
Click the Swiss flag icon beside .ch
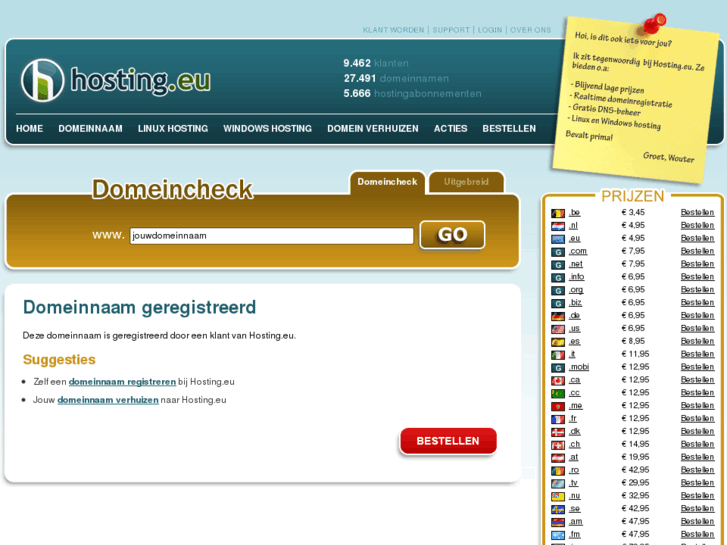[558, 445]
